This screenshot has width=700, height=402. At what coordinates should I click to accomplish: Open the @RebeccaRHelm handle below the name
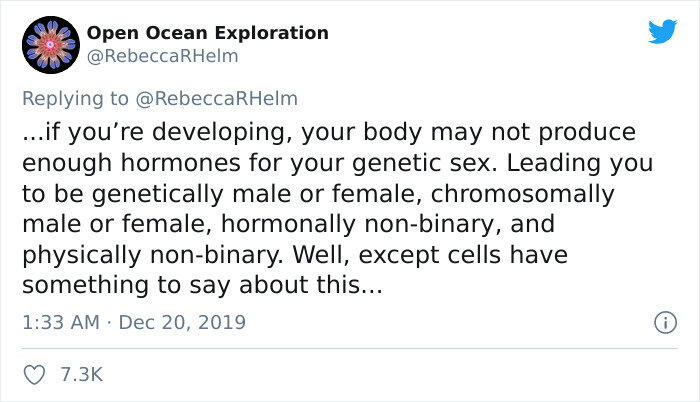(162, 56)
